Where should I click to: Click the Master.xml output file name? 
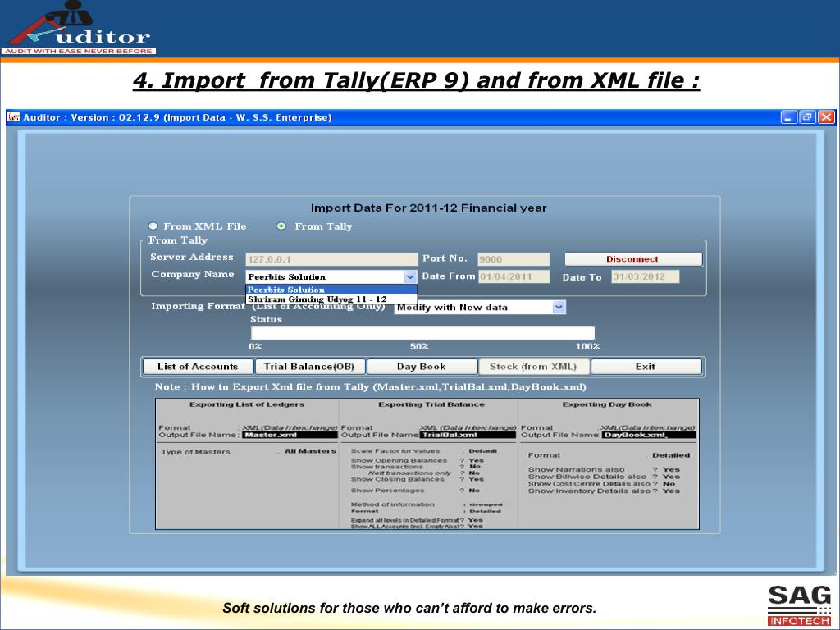[290, 435]
